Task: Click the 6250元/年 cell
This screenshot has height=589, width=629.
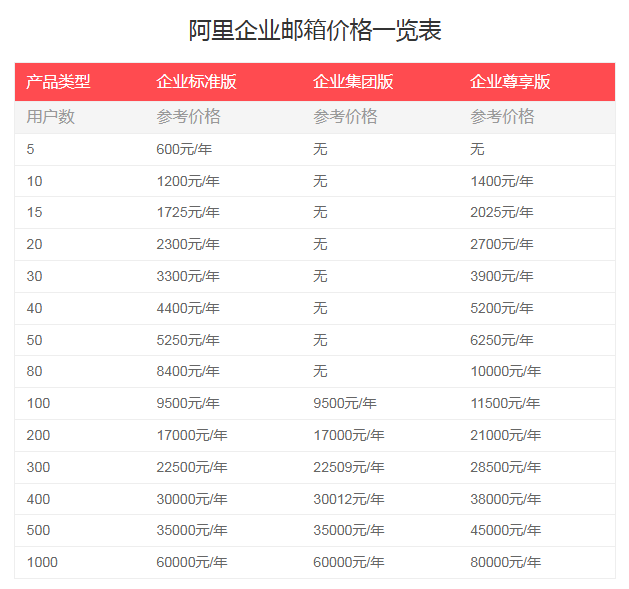Action: [x=502, y=341]
